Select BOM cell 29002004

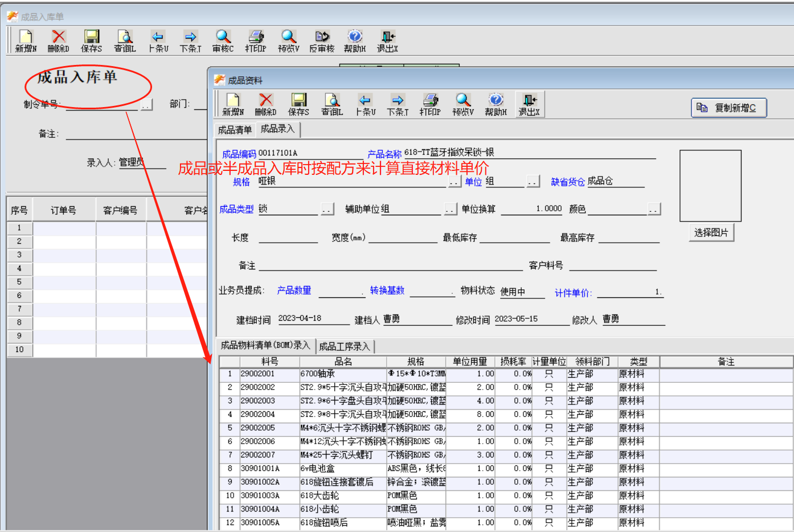click(x=269, y=415)
